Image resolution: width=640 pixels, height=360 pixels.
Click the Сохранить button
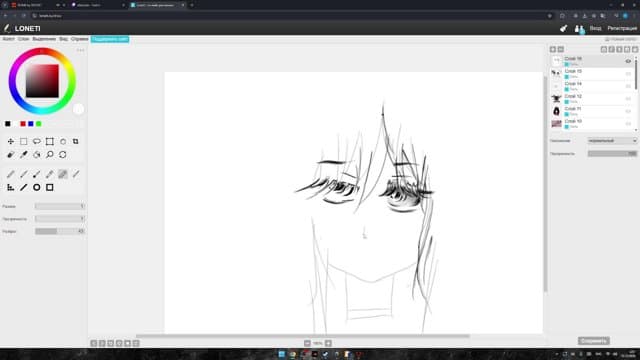coord(594,341)
